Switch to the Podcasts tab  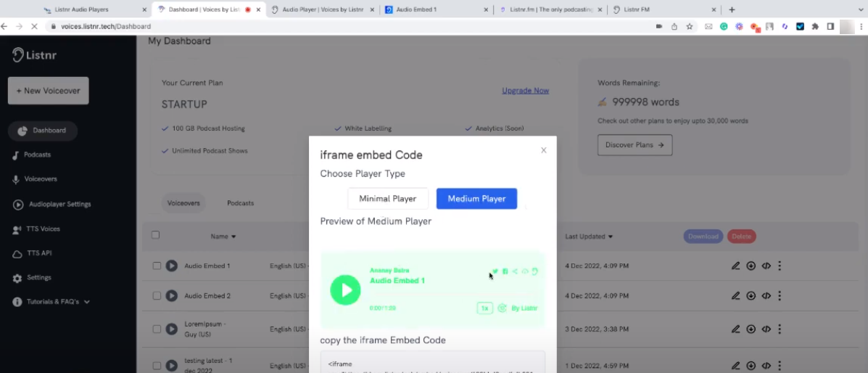pos(240,203)
